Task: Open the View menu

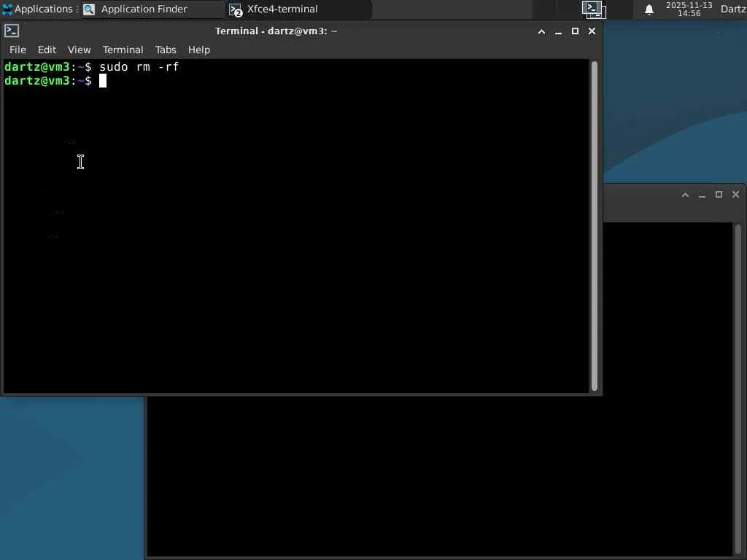Action: click(x=79, y=50)
